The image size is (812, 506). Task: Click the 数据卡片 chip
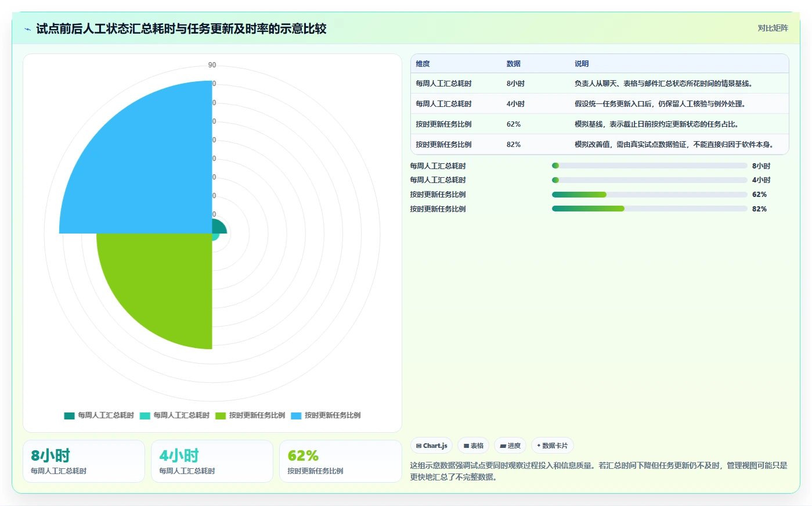(553, 446)
